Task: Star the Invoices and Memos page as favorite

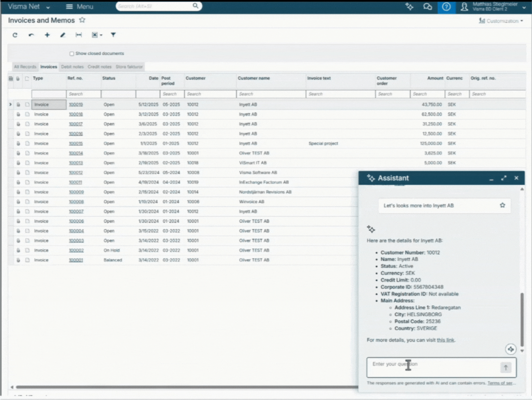Action: 82,20
